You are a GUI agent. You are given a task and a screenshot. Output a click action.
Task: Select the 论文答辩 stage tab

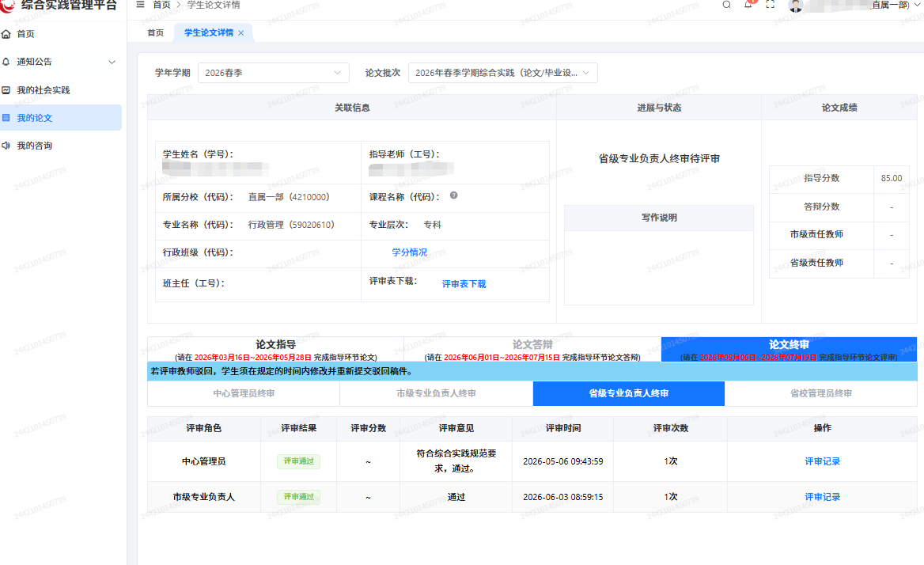pyautogui.click(x=532, y=350)
